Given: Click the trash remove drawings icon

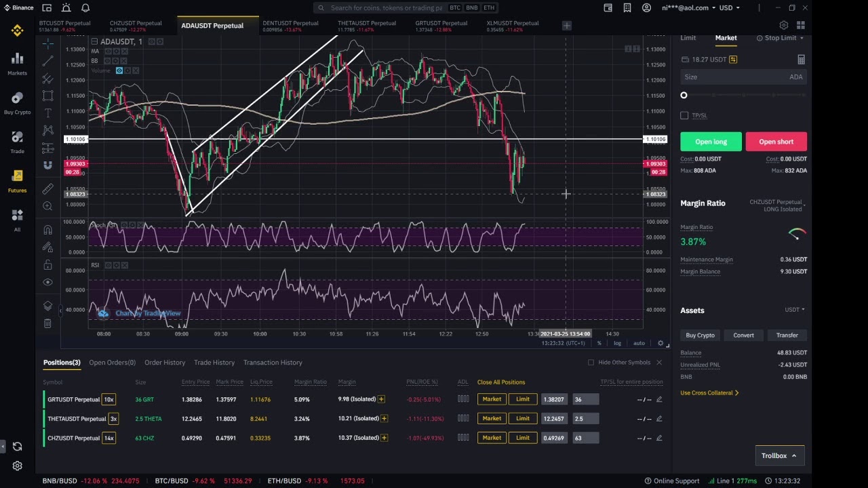Looking at the screenshot, I should 47,323.
